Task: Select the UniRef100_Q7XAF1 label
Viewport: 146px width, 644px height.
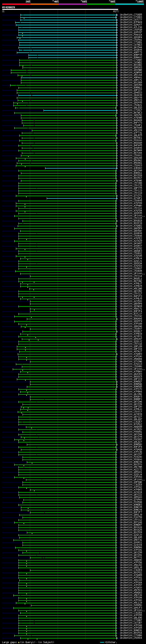Action: (131, 198)
